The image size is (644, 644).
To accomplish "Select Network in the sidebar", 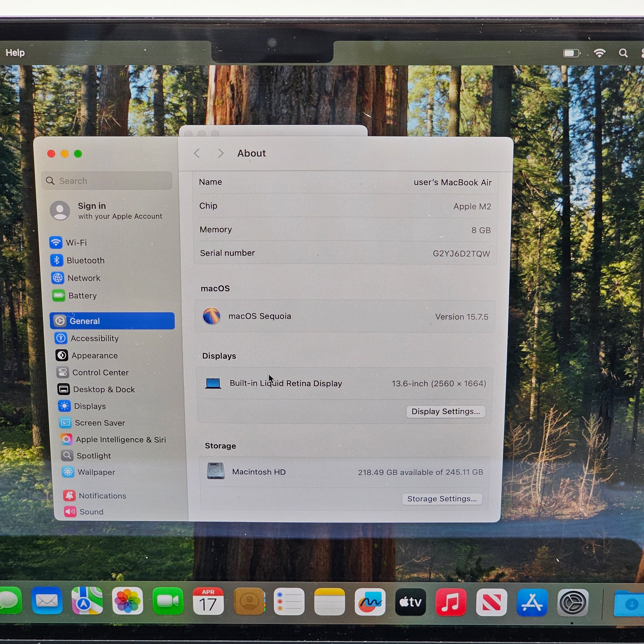I will coord(83,278).
